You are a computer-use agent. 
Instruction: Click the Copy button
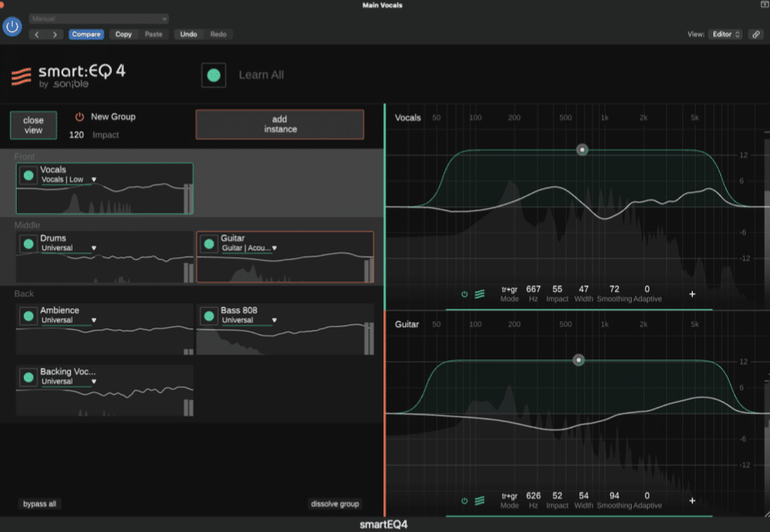[123, 34]
